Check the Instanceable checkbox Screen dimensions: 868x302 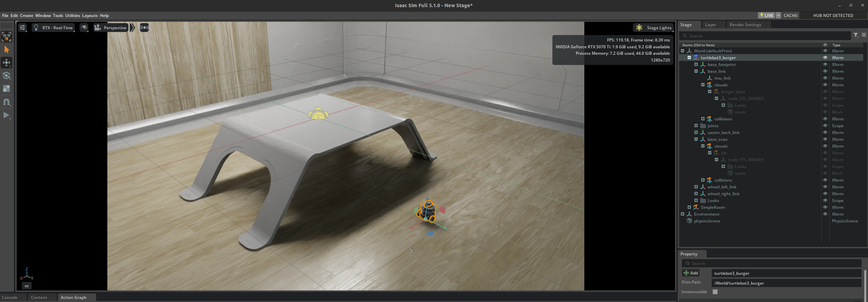click(x=715, y=292)
